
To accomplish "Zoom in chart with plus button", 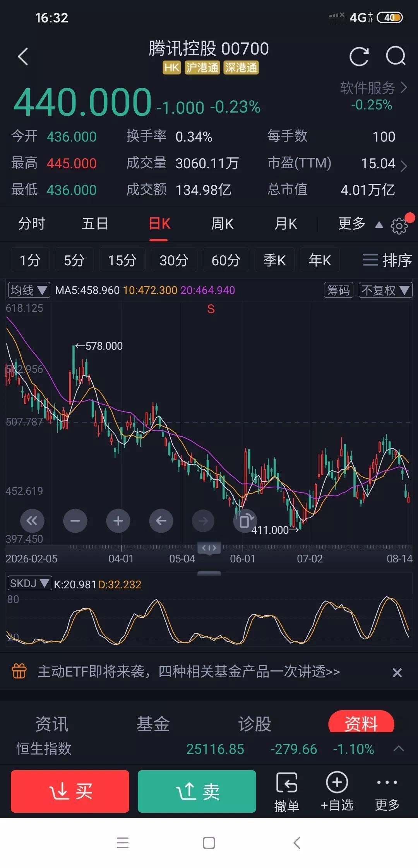I will pos(118,521).
